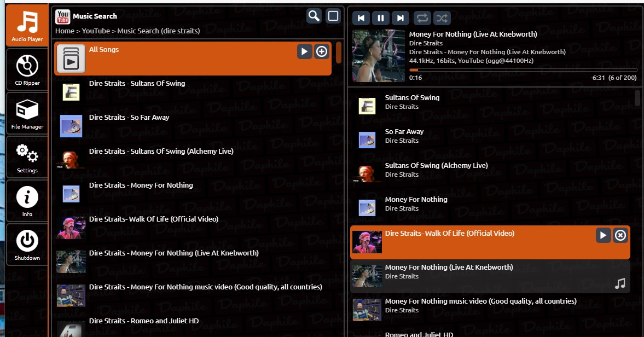Pause the current playback

(381, 18)
